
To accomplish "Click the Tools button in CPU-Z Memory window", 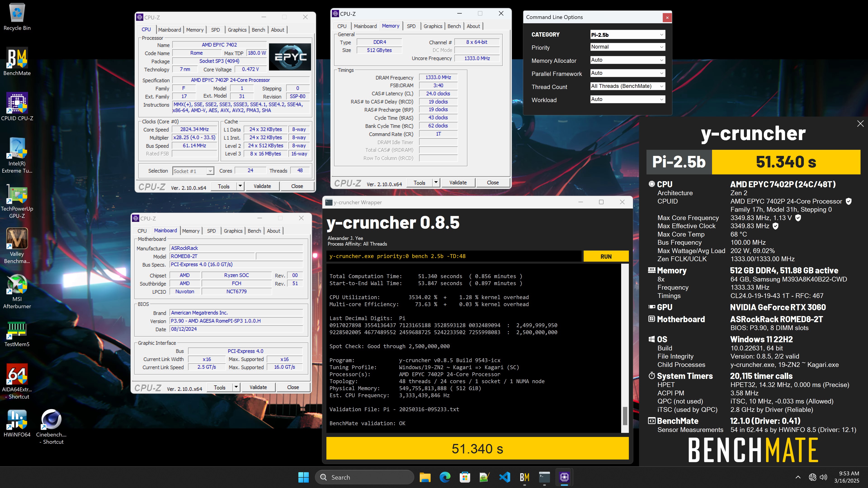I will point(420,183).
